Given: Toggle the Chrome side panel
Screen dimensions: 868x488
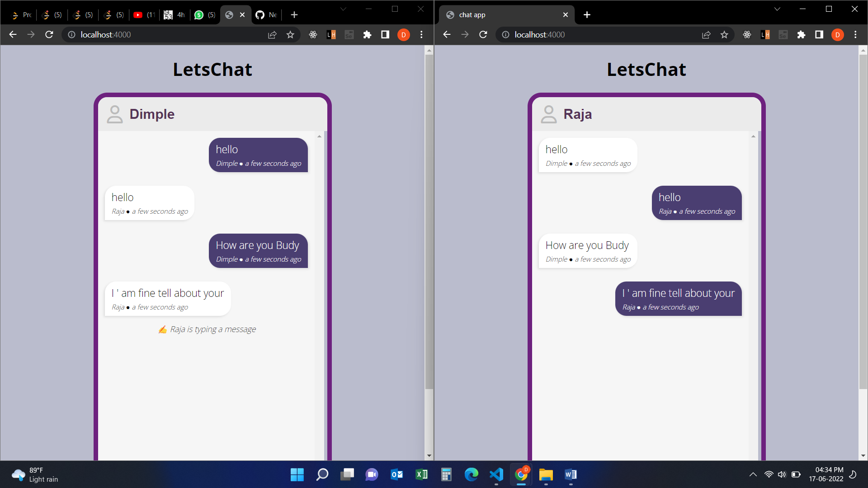Looking at the screenshot, I should [385, 35].
